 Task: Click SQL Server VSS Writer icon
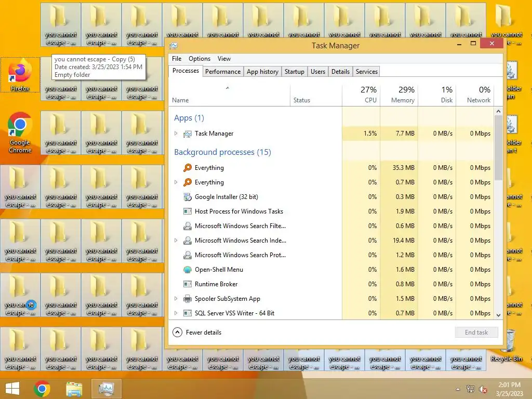point(187,313)
